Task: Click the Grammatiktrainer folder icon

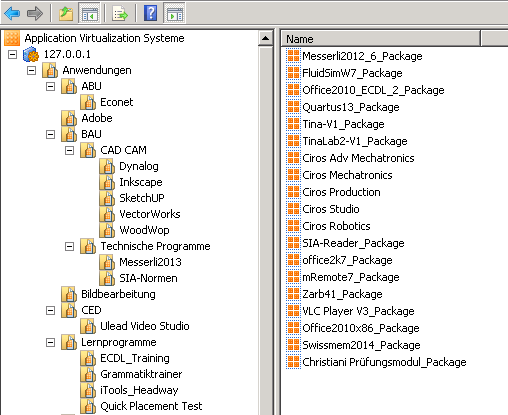Action: (88, 374)
